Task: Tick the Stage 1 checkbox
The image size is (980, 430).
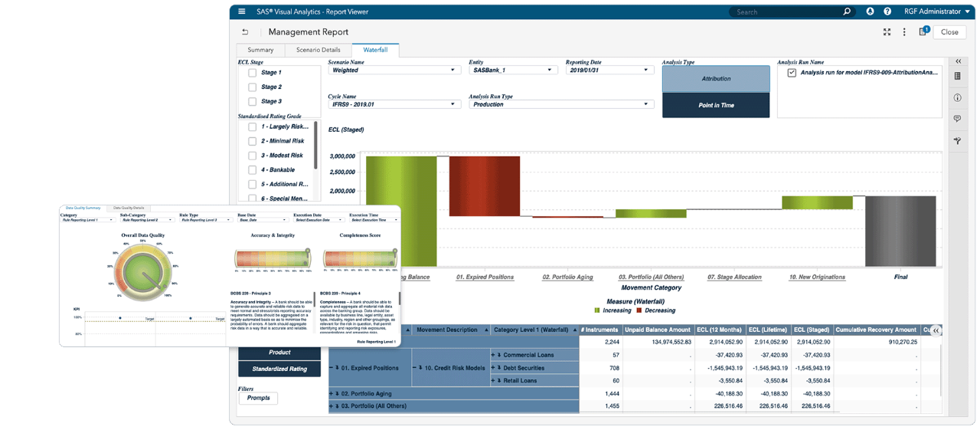Action: click(252, 73)
